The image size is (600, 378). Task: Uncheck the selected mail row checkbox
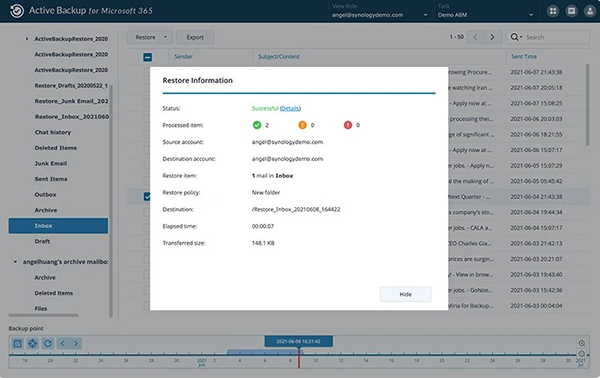147,197
